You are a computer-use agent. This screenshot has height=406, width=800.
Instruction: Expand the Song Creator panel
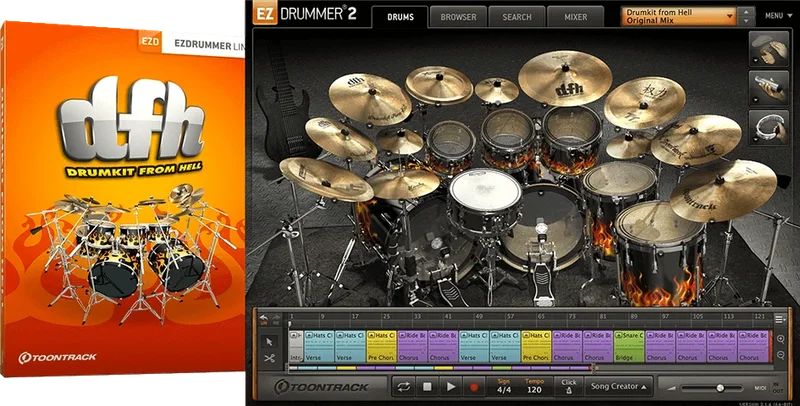tap(618, 387)
